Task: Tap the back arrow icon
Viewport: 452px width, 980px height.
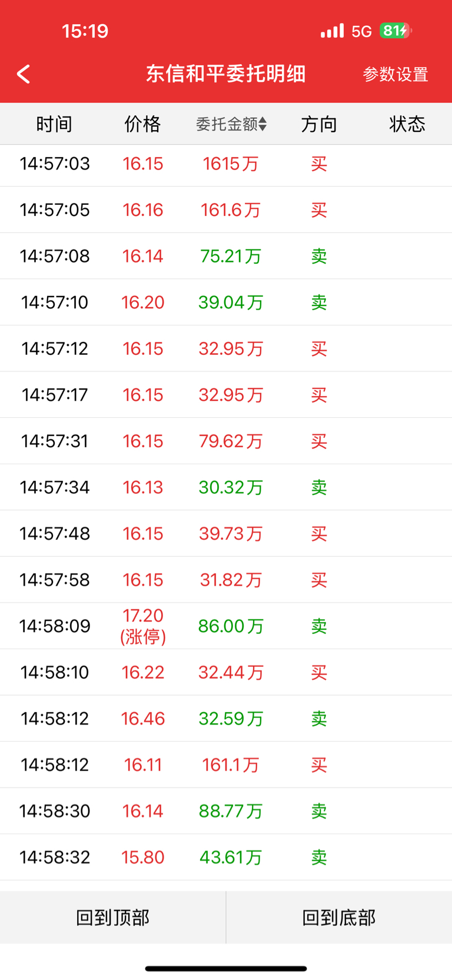Action: pos(24,74)
